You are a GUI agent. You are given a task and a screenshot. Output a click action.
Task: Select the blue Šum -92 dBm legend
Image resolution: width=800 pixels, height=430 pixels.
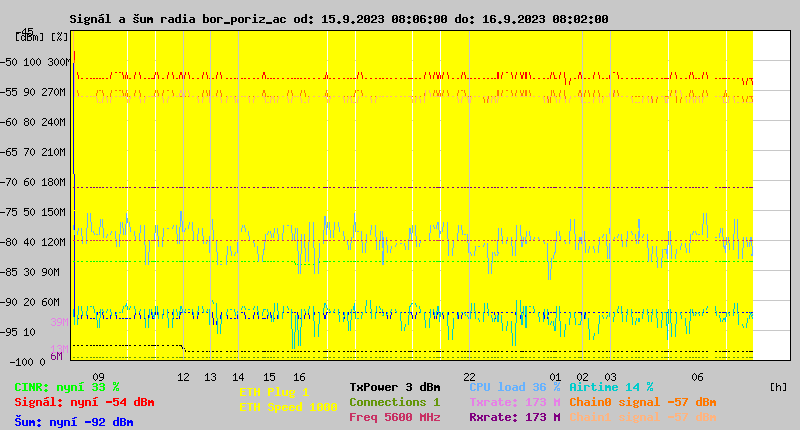pos(74,422)
